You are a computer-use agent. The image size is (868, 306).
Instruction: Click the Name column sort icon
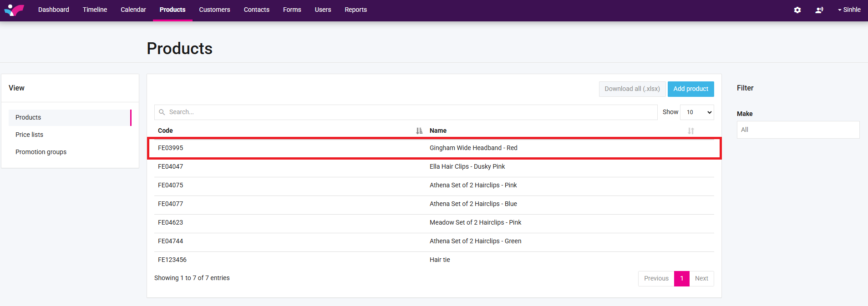coord(690,131)
